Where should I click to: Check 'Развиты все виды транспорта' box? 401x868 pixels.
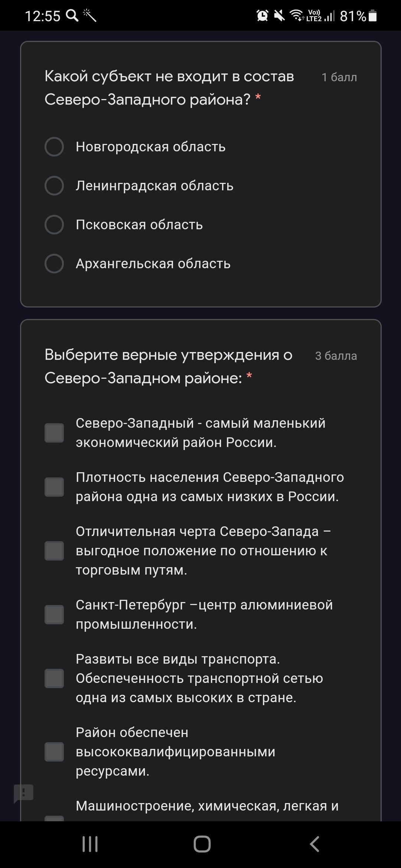point(54,678)
